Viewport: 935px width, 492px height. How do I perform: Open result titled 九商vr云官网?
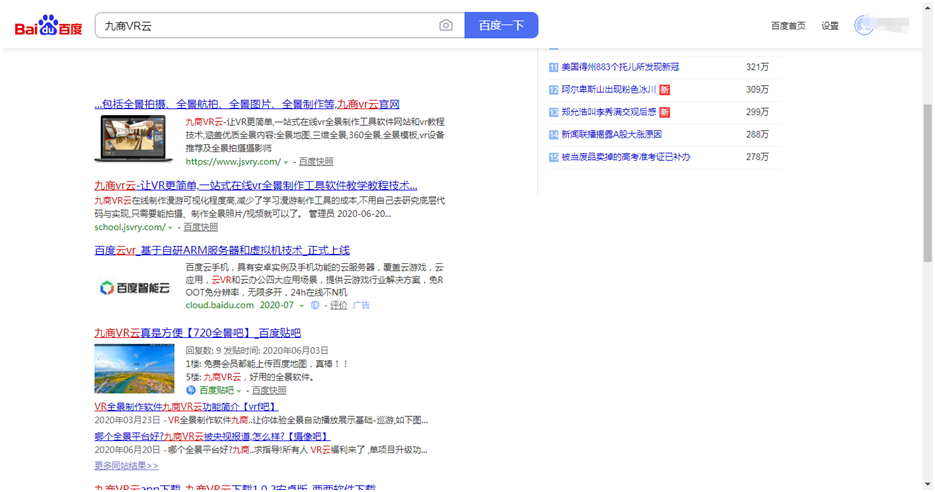coord(247,104)
